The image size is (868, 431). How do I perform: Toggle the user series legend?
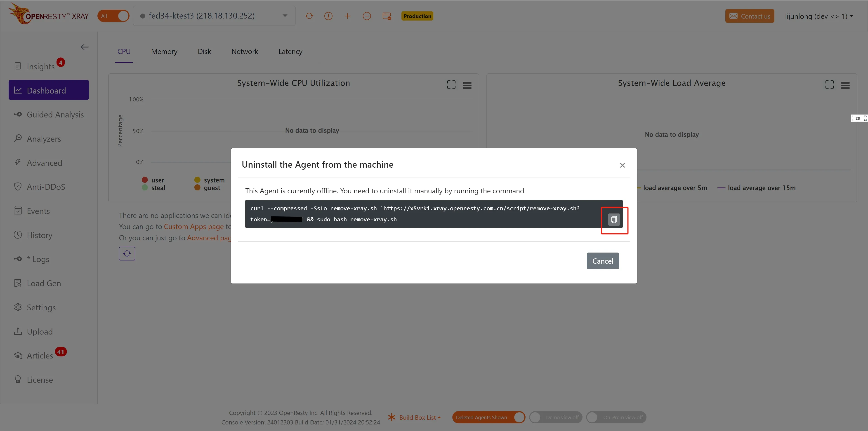153,180
